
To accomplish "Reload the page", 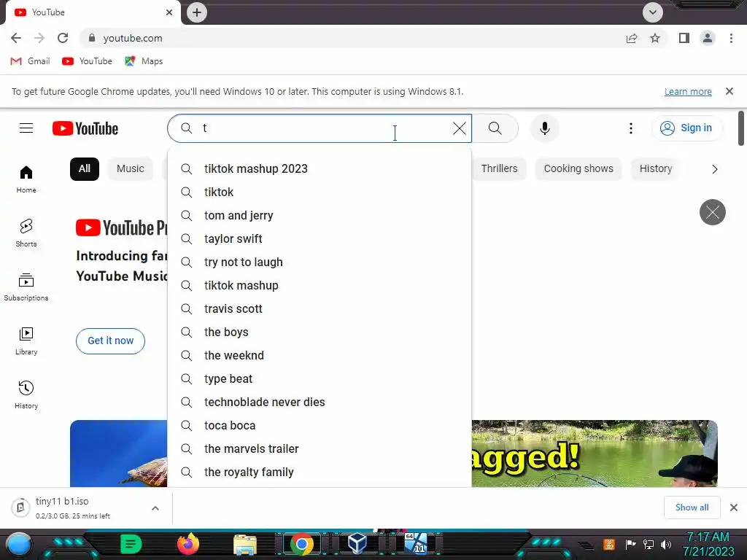I will 63,38.
